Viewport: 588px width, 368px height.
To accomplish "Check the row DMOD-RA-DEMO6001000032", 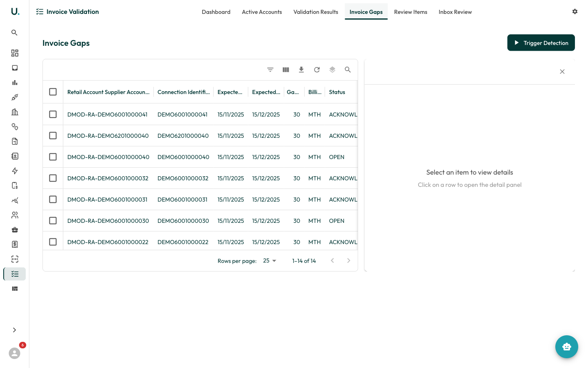I will pos(53,178).
